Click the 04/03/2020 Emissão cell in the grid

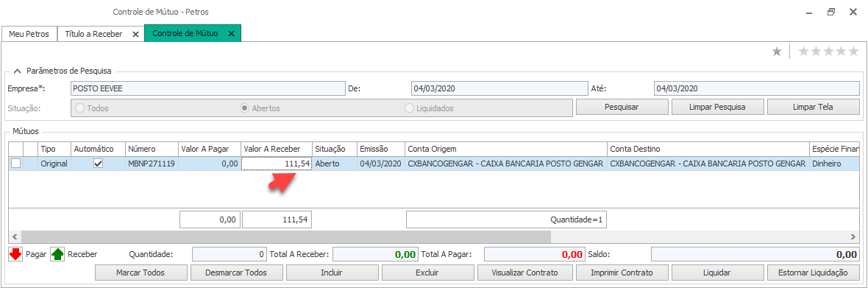(381, 164)
